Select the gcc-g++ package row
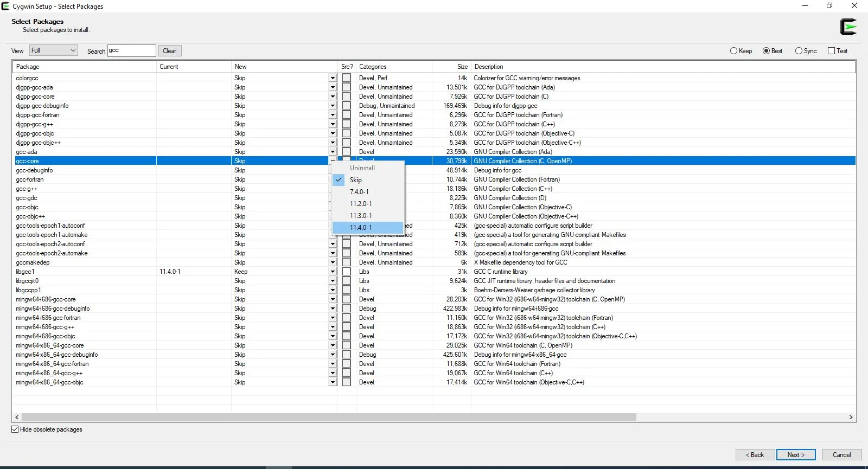868x469 pixels. [434, 189]
